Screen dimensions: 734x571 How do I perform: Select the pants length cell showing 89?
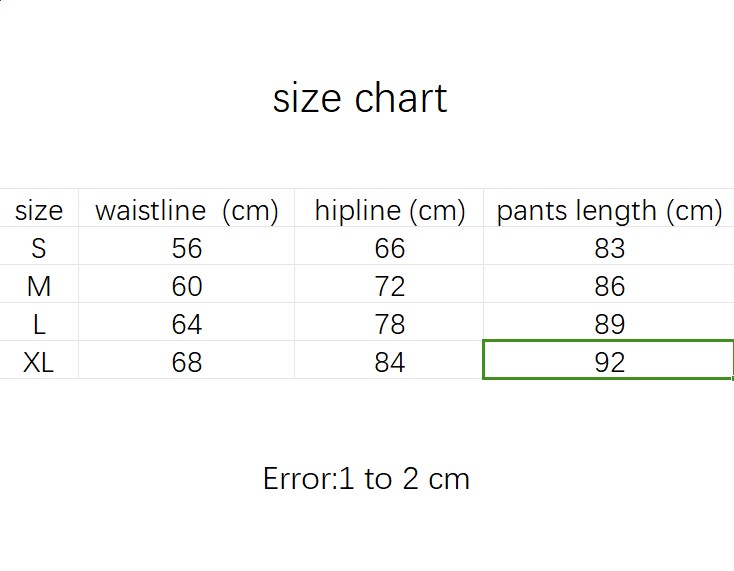tap(609, 324)
